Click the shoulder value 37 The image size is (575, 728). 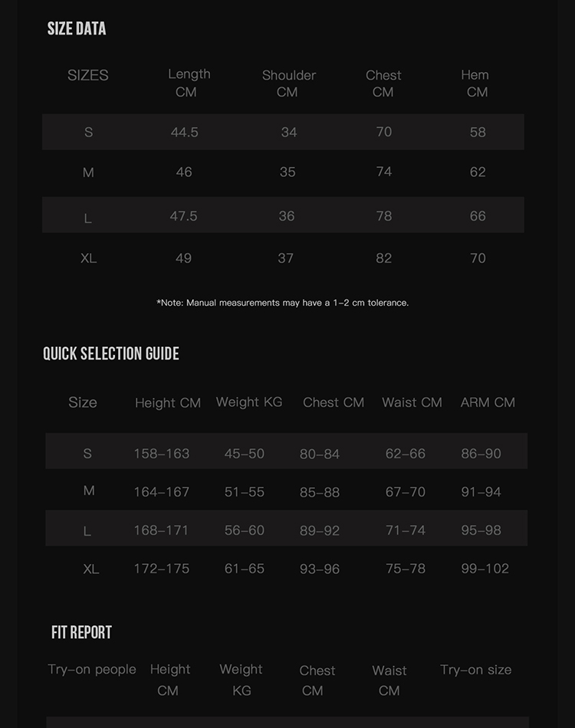coord(285,258)
